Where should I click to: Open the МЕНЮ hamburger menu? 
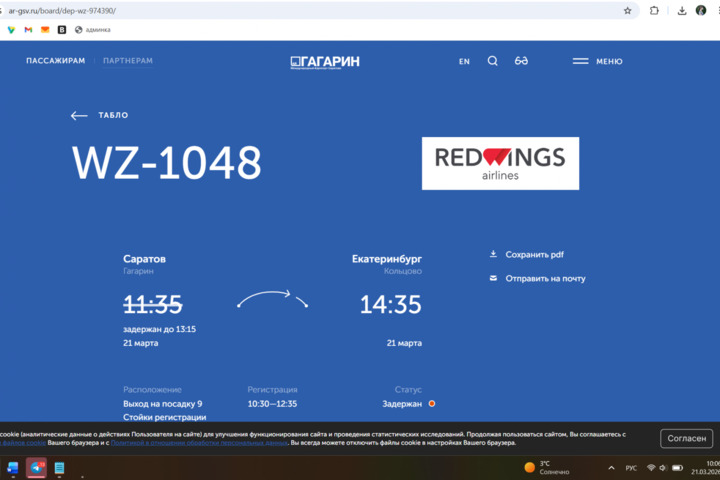597,61
